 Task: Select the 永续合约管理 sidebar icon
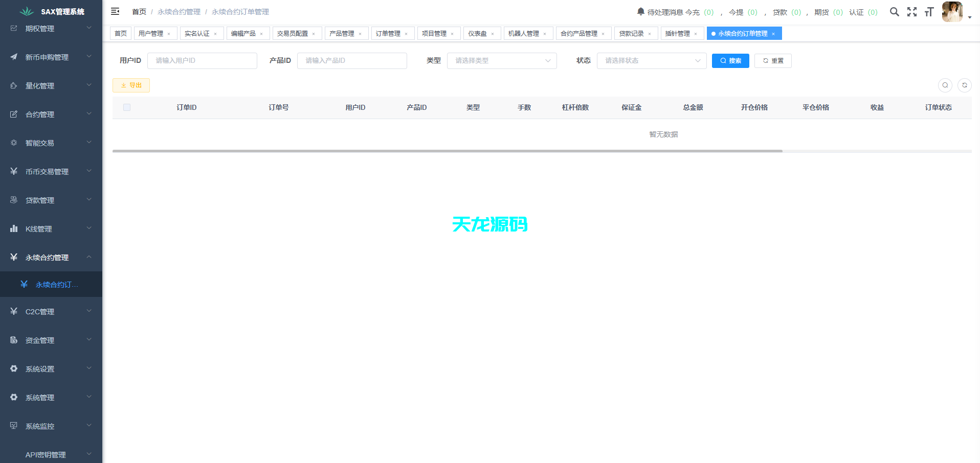(x=13, y=257)
